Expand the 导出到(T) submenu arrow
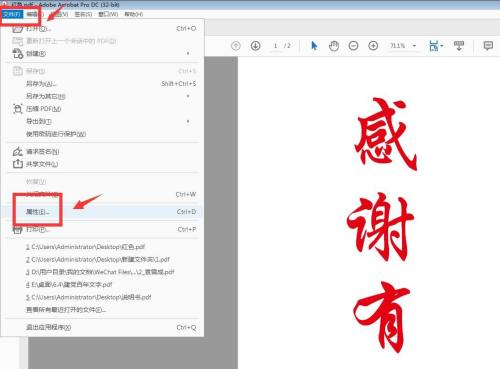The image size is (500, 369). pos(188,121)
